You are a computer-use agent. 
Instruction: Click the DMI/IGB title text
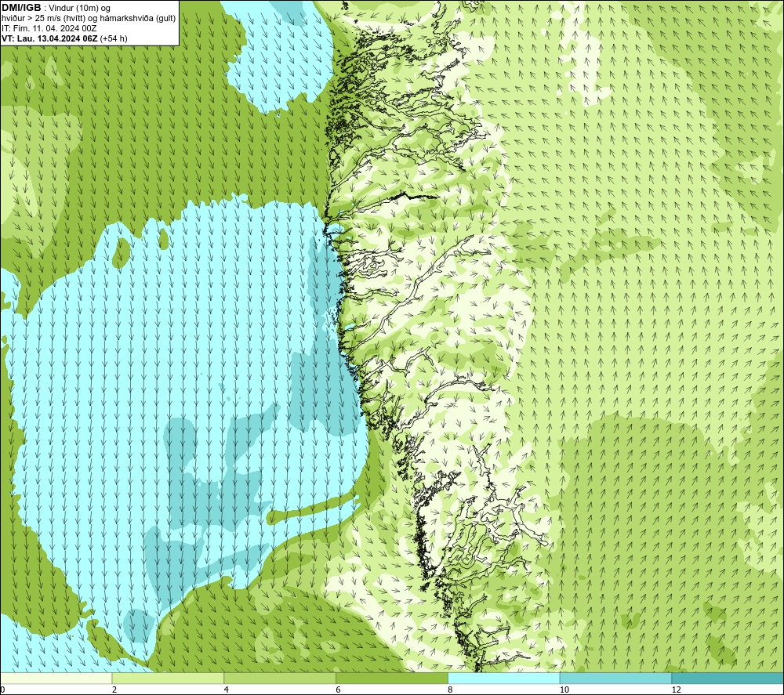21,8
